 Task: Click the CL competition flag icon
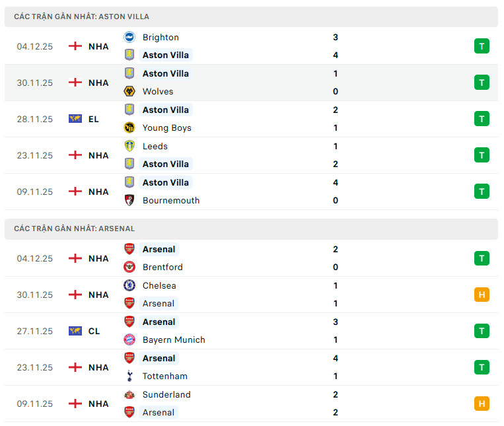[x=75, y=331]
